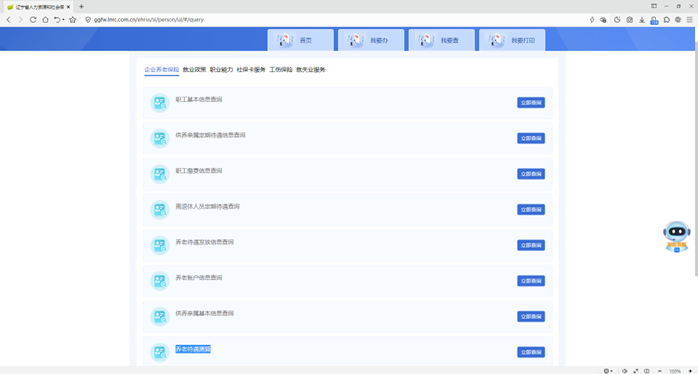Toggle fullscreen arrows icon in status bar

(x=636, y=371)
